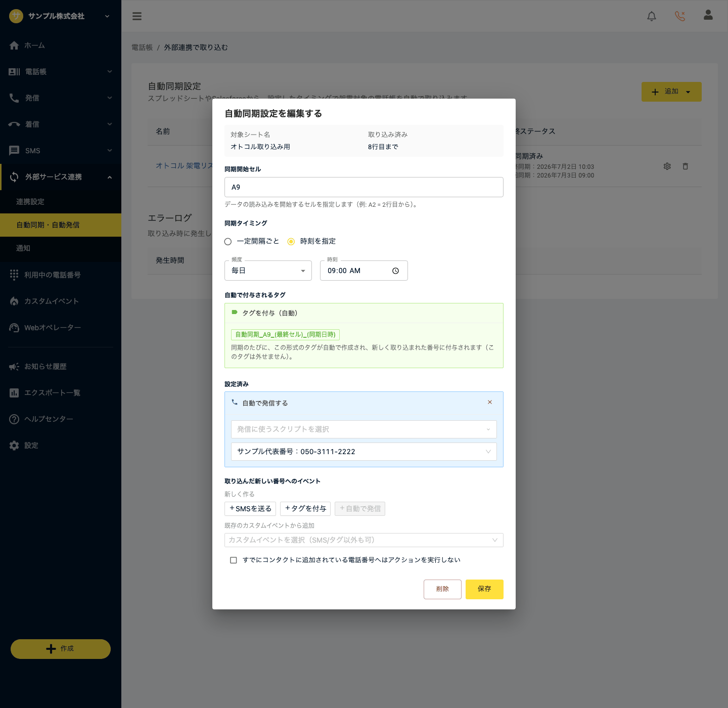Click the サンプル株式会社 company logo
The height and width of the screenshot is (708, 728).
point(16,16)
